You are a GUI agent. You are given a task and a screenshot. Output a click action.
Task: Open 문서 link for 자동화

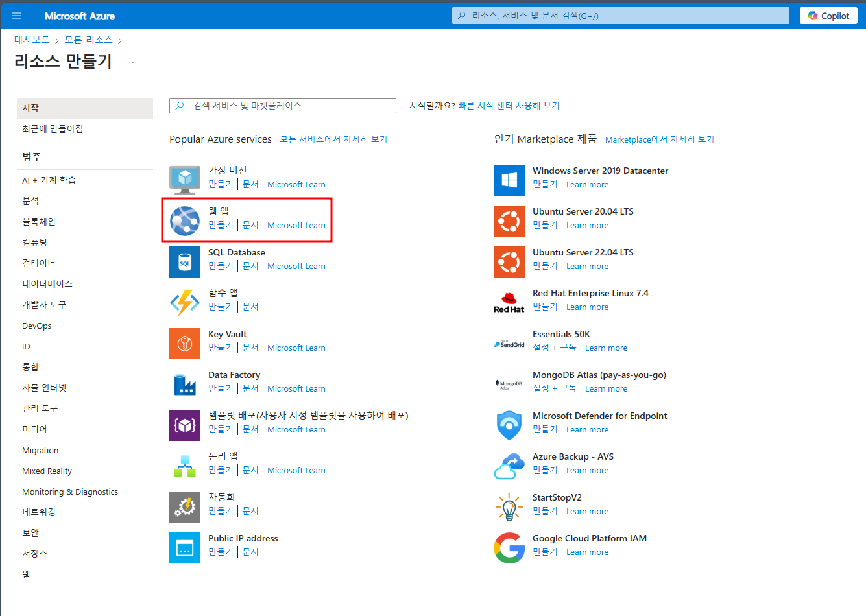tap(250, 511)
